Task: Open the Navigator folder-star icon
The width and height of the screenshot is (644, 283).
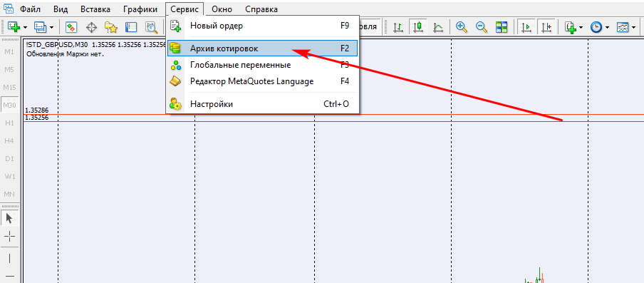Action: point(111,27)
